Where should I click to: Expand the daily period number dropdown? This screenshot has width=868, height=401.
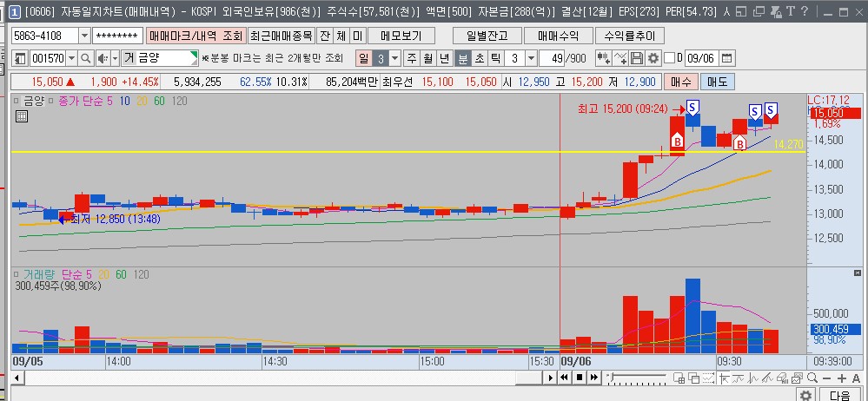tap(394, 58)
